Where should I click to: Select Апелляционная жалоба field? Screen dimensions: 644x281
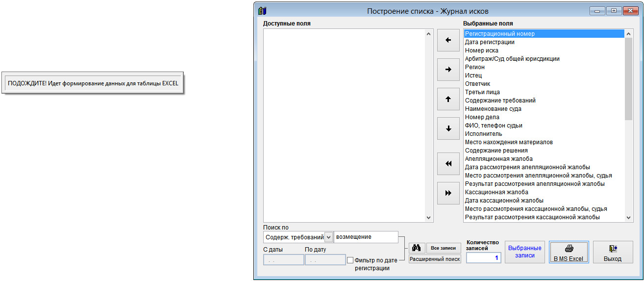click(544, 159)
